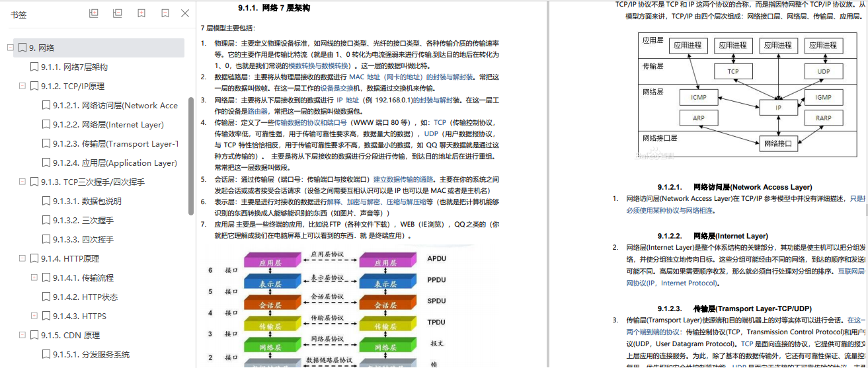The width and height of the screenshot is (868, 368).
Task: Collapse the 9.1.3. TCP三次握手/四次挥手 node
Action: [22, 182]
